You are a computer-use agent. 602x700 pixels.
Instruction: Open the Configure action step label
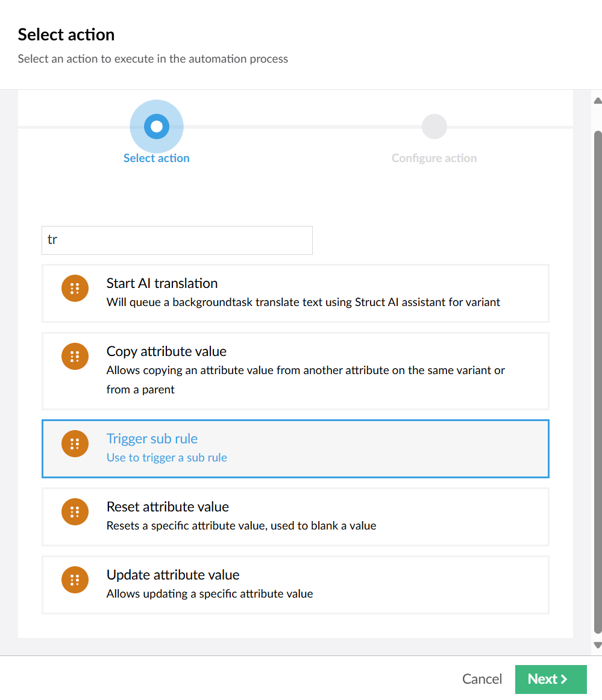tap(434, 158)
